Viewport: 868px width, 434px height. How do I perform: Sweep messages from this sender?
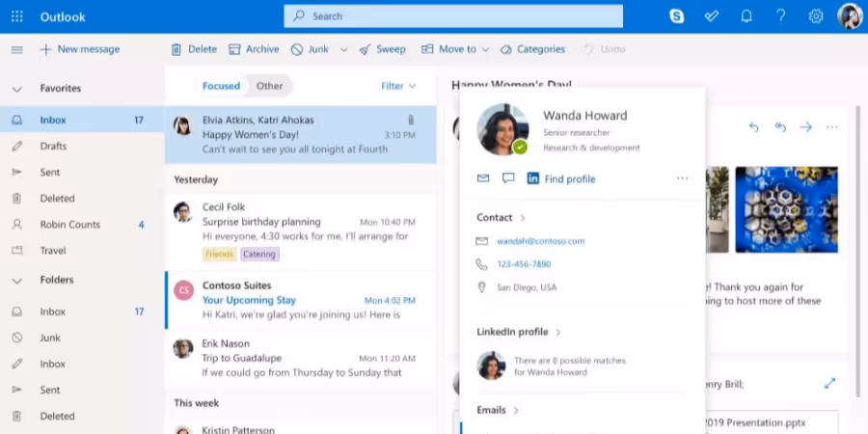tap(382, 49)
